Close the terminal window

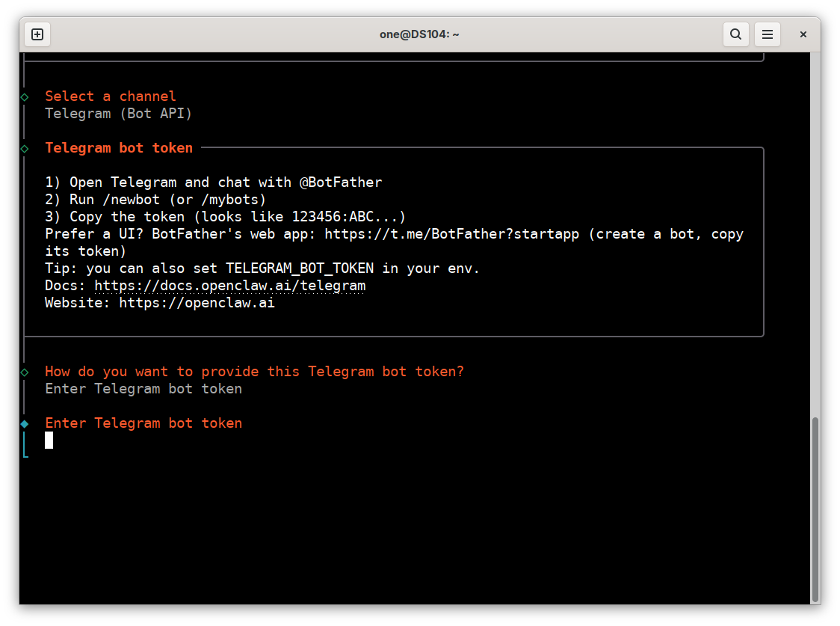coord(803,34)
